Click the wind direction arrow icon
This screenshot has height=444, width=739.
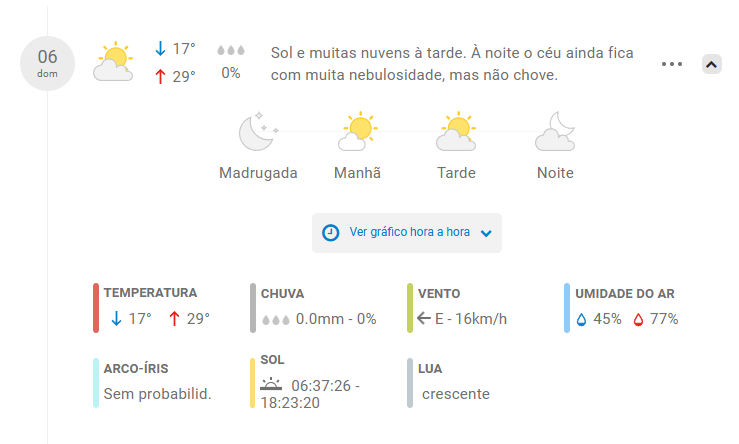pyautogui.click(x=423, y=319)
